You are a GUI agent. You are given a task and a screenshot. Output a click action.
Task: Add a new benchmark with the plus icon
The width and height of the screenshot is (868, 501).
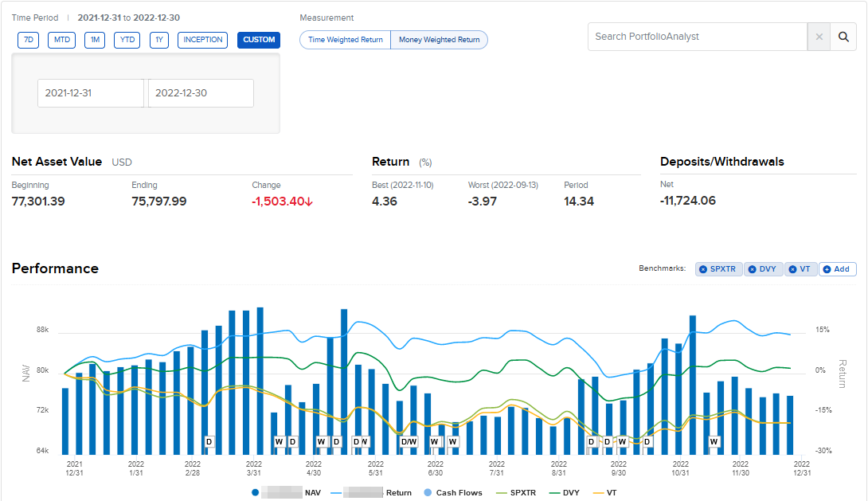tap(827, 269)
